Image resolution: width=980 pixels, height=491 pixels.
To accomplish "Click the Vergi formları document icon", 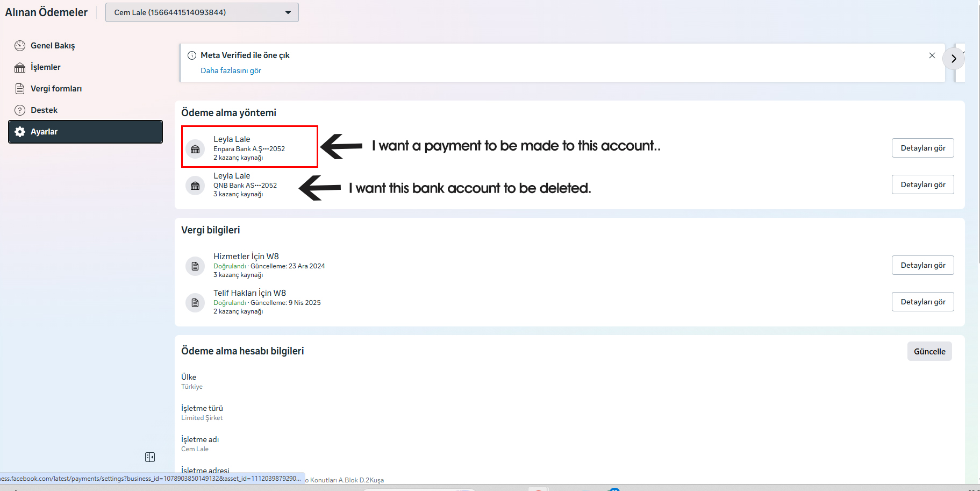I will [x=20, y=89].
